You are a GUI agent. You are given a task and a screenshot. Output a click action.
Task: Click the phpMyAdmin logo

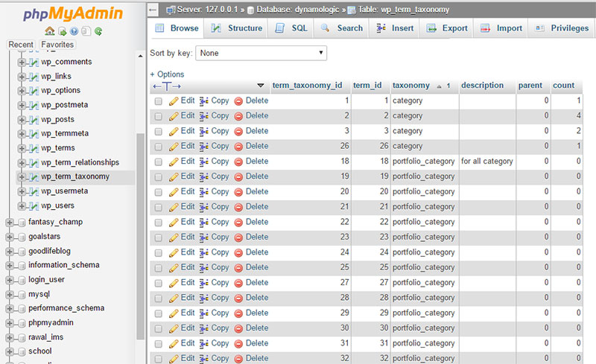coord(73,13)
